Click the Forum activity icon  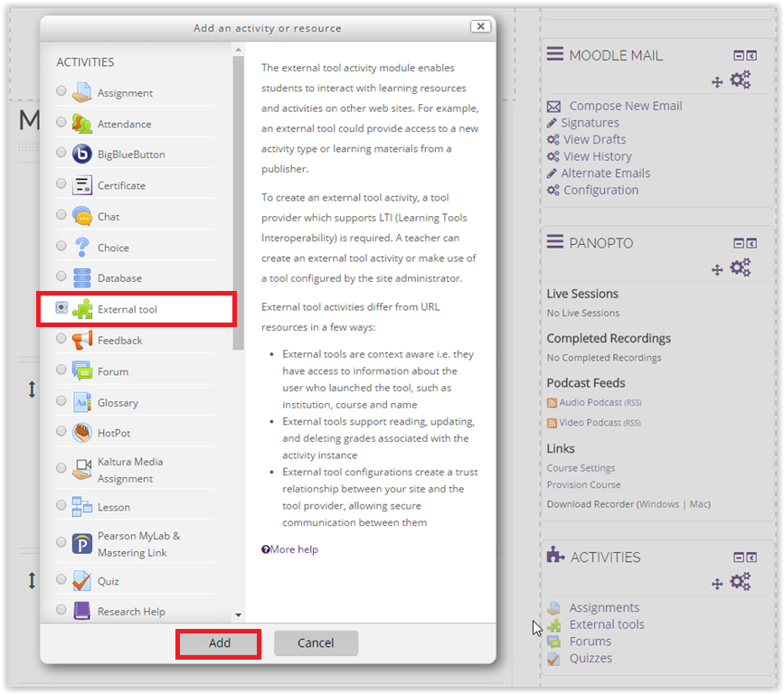(82, 370)
